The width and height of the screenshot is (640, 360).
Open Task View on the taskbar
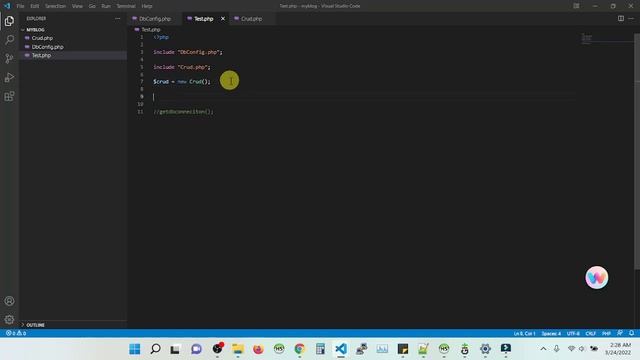[x=176, y=349]
